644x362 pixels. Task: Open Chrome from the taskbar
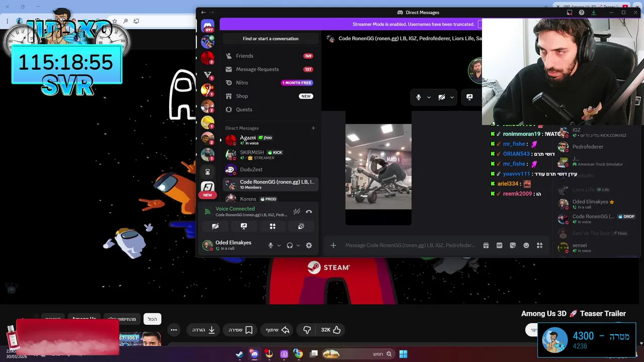(x=298, y=354)
